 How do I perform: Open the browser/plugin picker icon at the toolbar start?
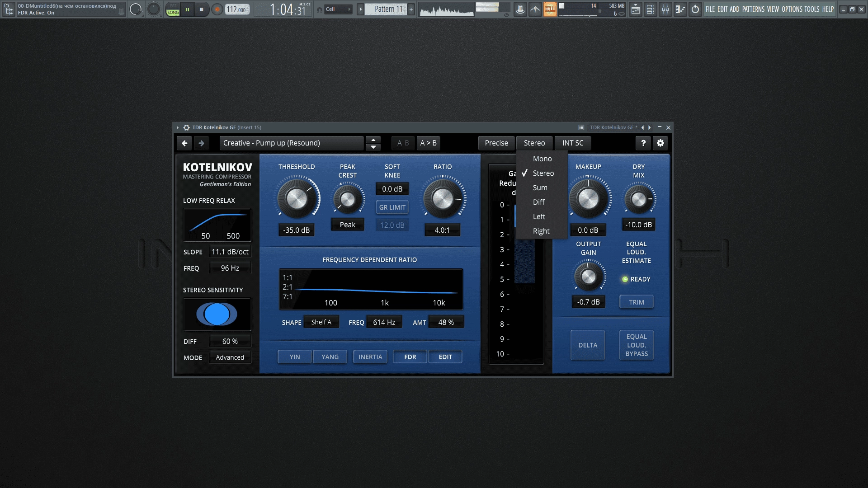(x=9, y=9)
